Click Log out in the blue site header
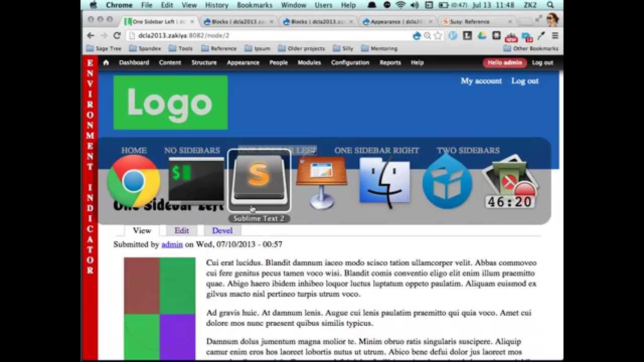 click(525, 81)
